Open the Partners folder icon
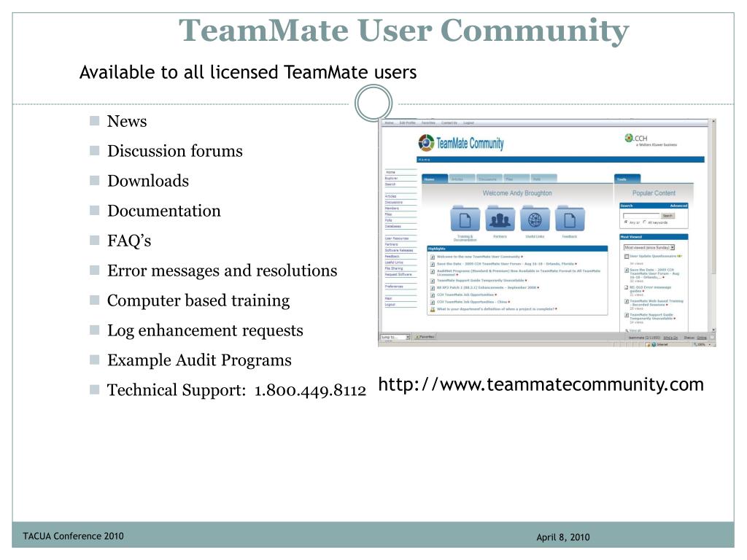Viewport: 747px width, 560px height. click(500, 219)
